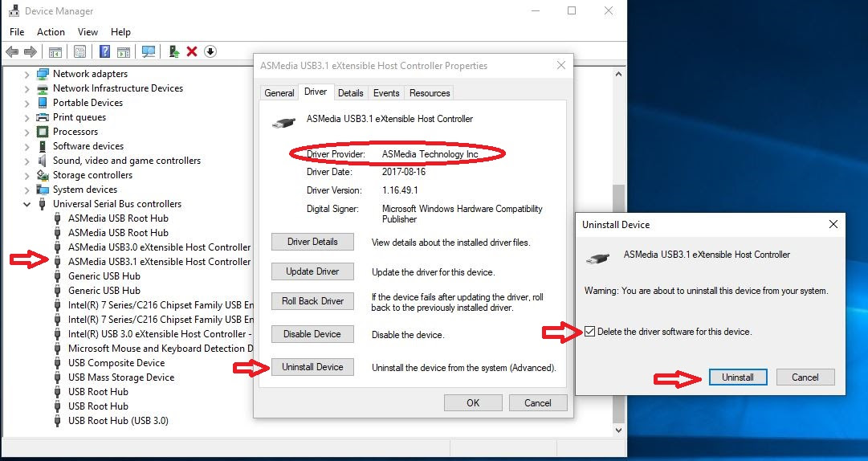Click the Update device driver green-arrow icon
The height and width of the screenshot is (461, 868).
pos(174,51)
